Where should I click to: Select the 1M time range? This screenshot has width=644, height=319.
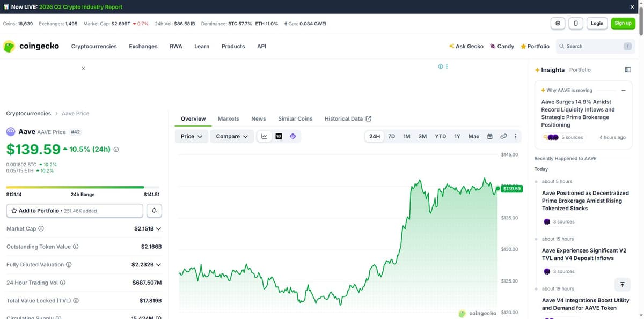click(407, 136)
